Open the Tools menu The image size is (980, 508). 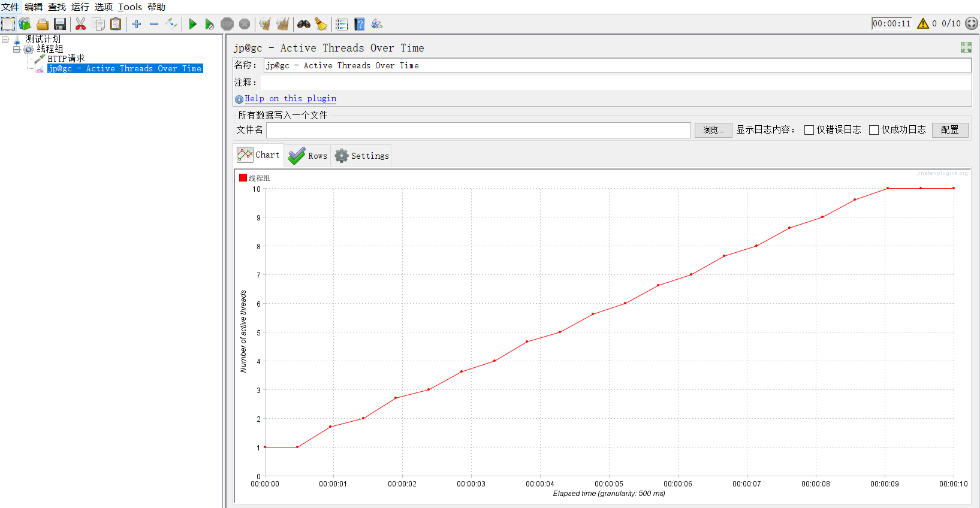tap(130, 7)
